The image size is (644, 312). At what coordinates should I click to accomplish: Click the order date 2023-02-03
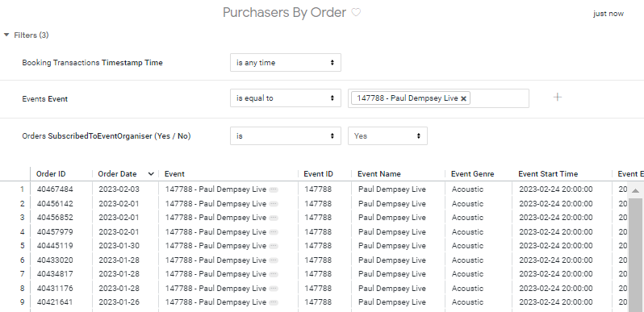tap(119, 189)
